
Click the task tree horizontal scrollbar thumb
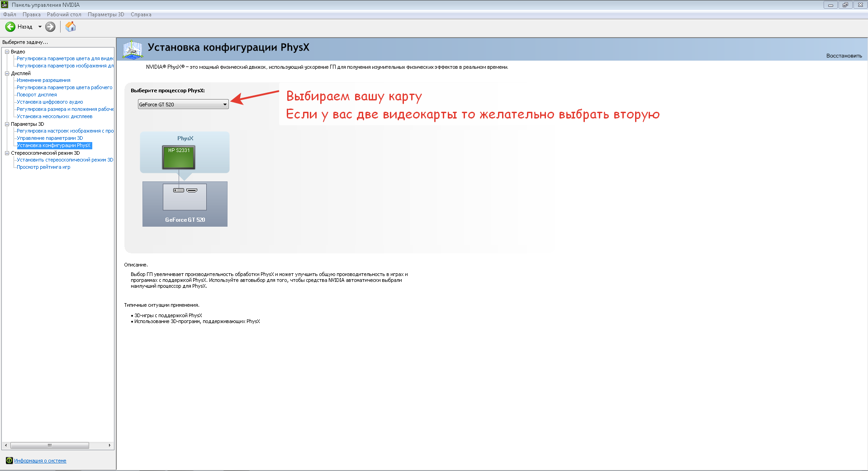point(50,446)
